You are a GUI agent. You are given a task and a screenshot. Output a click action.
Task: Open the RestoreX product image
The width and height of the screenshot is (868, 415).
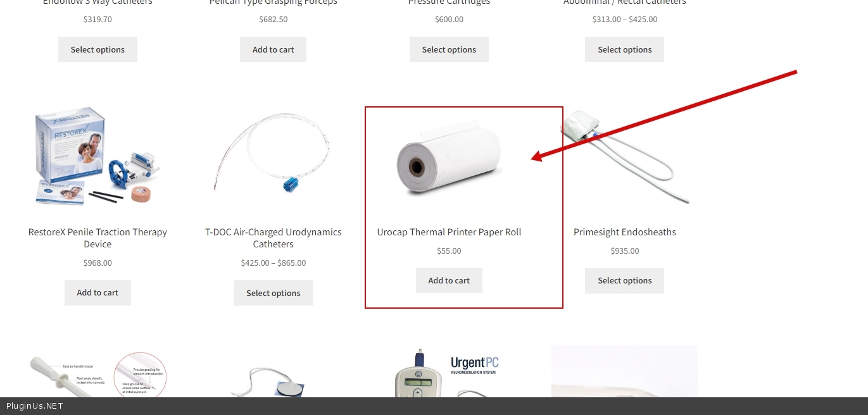(97, 156)
